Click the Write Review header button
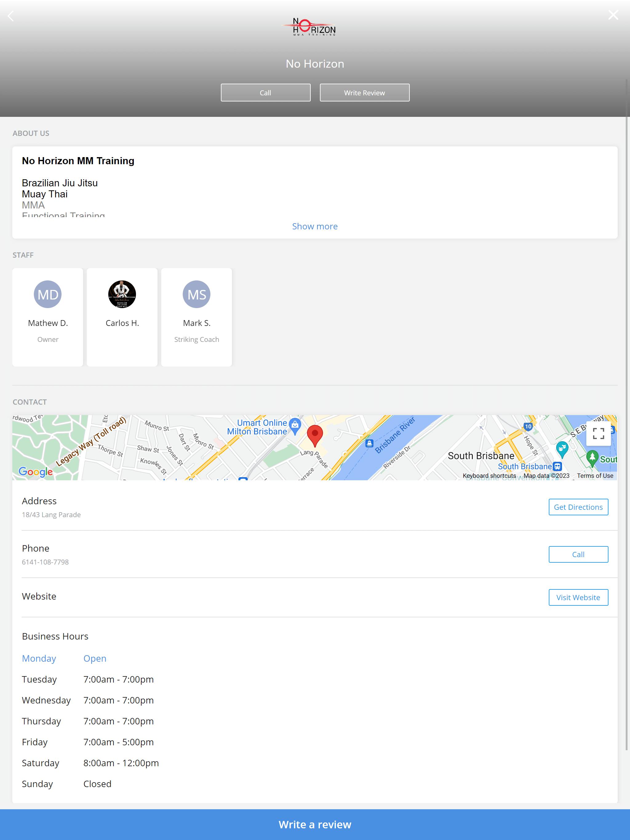This screenshot has height=840, width=630. (x=365, y=93)
